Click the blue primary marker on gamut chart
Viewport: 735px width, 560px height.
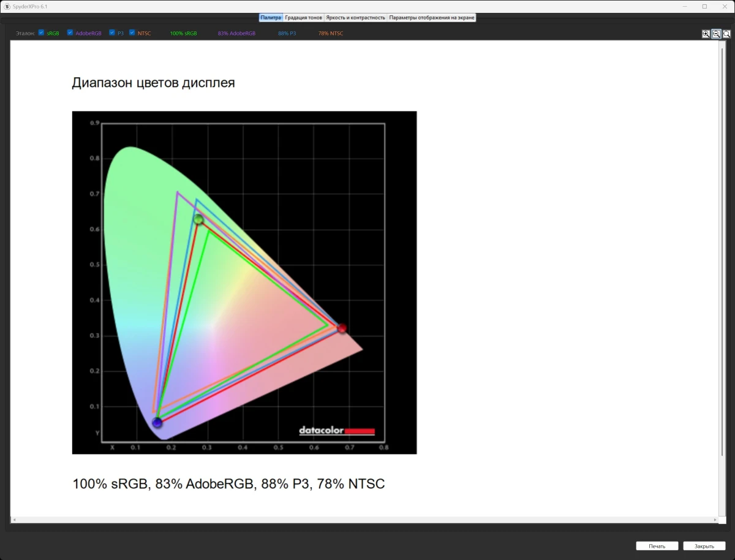pyautogui.click(x=157, y=422)
